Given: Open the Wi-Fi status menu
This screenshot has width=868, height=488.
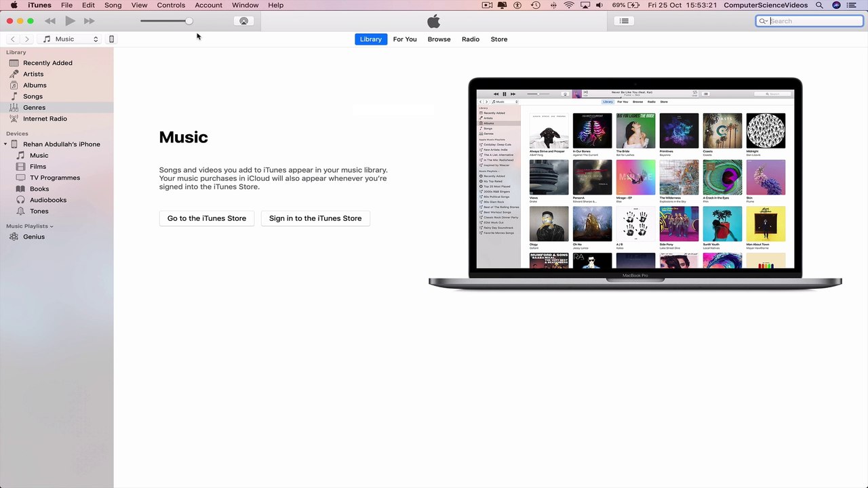Looking at the screenshot, I should pyautogui.click(x=569, y=5).
